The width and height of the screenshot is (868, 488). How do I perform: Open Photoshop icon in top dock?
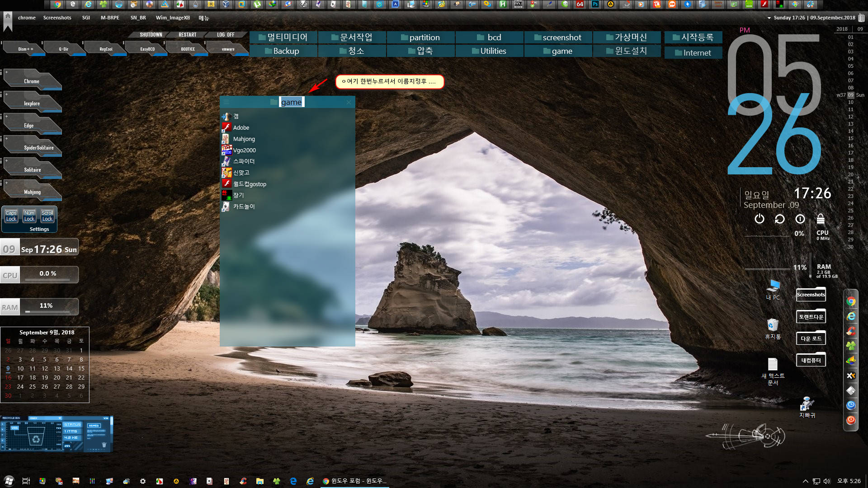click(595, 5)
